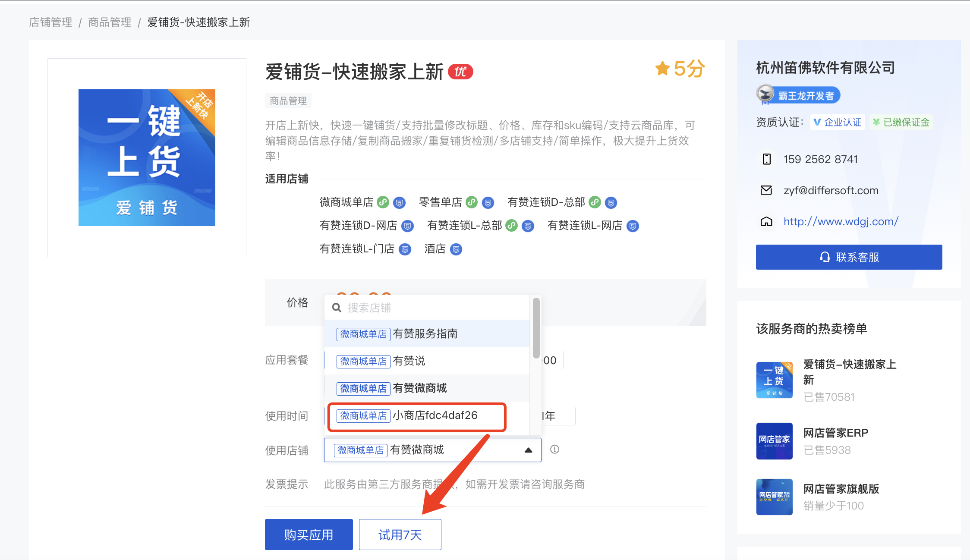Click the envelope icon beside the email address
The height and width of the screenshot is (560, 970).
(x=766, y=190)
